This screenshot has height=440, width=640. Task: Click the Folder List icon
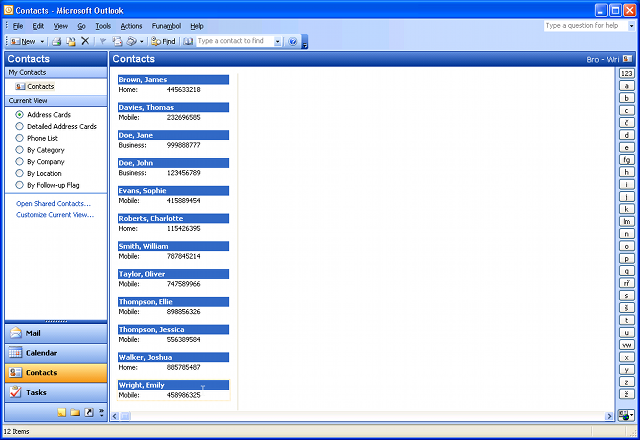tap(75, 413)
